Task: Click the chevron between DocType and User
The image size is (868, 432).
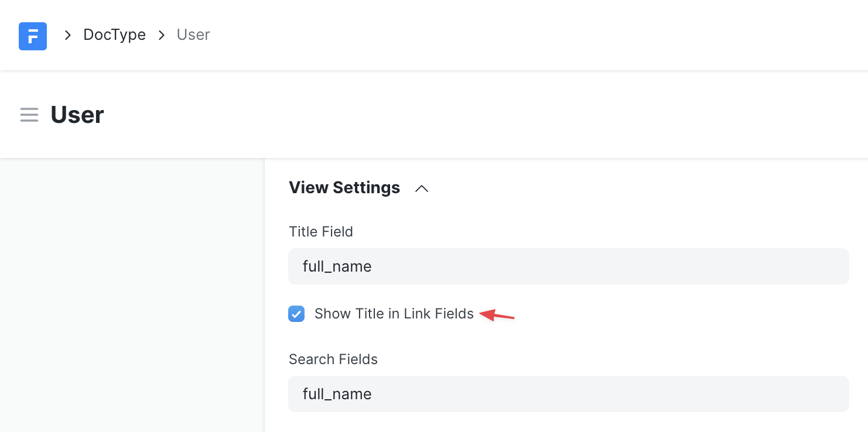Action: (162, 35)
